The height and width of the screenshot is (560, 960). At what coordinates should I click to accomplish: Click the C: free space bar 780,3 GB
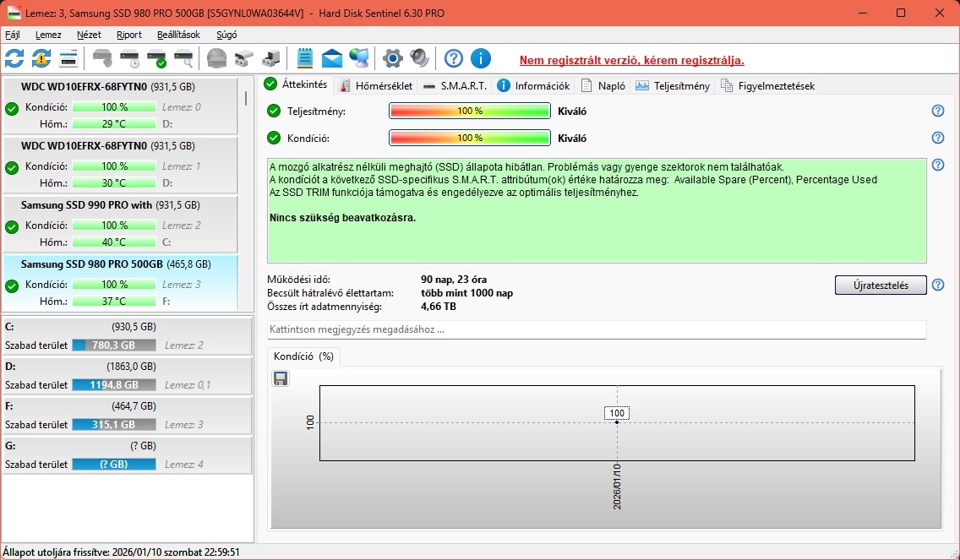114,345
